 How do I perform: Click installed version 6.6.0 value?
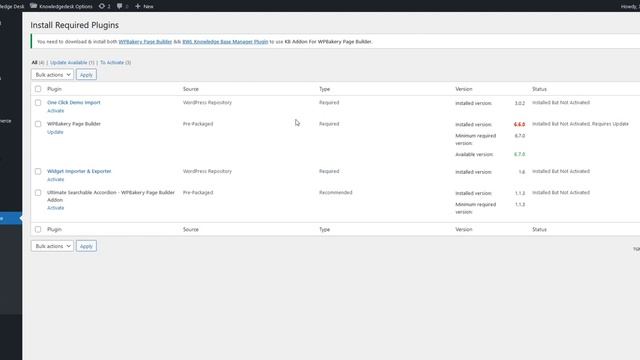point(519,124)
